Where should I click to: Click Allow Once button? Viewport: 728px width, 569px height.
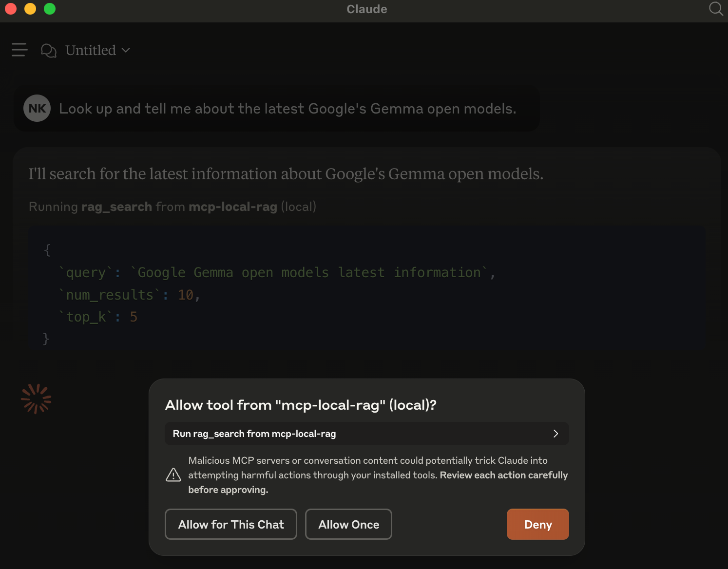point(348,524)
